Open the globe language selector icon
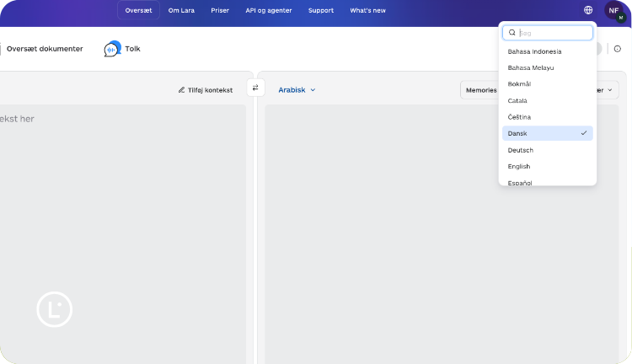The height and width of the screenshot is (364, 632). [588, 10]
